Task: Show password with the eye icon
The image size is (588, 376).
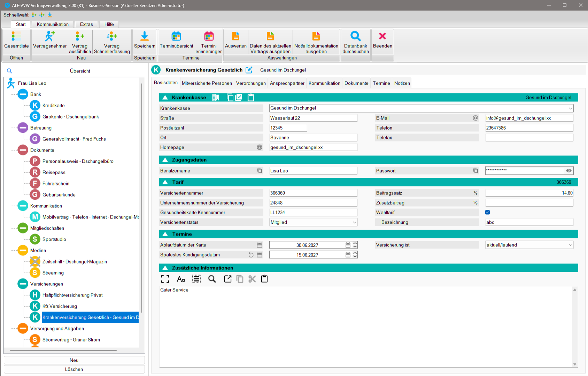Action: (x=568, y=171)
